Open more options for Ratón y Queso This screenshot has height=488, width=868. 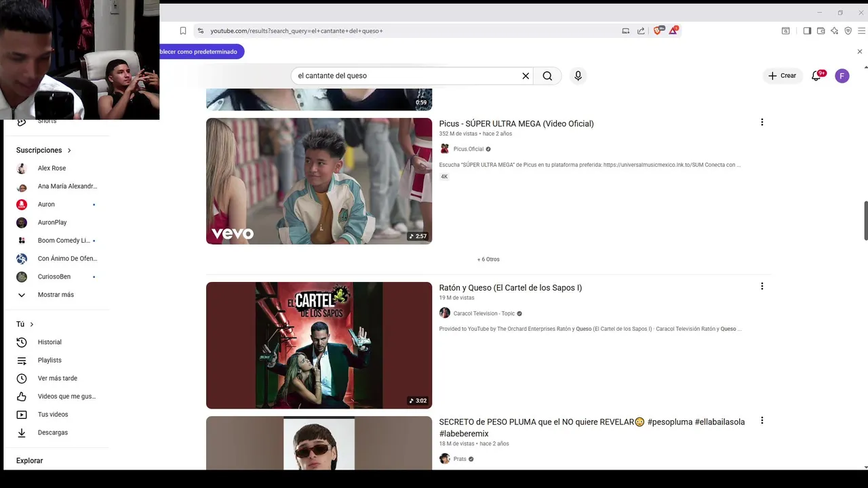pyautogui.click(x=762, y=287)
